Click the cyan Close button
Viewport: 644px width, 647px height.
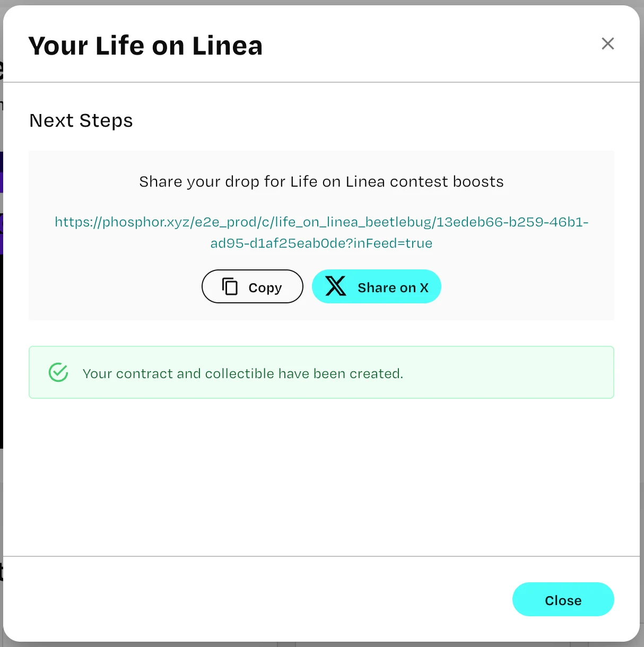563,599
